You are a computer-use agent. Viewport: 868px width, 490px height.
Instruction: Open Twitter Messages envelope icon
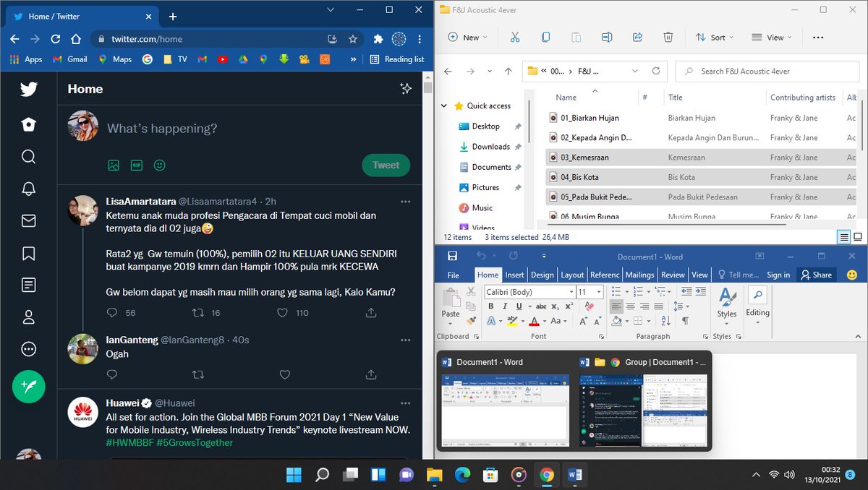(28, 221)
